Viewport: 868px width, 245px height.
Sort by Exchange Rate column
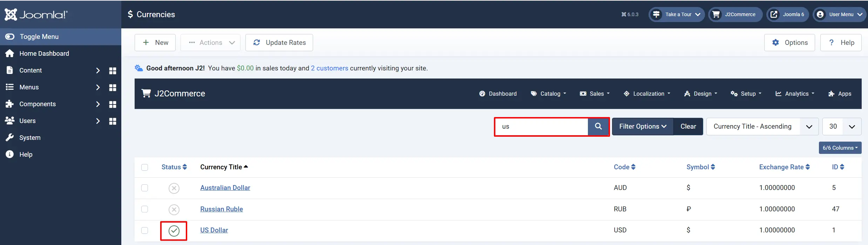coord(784,167)
